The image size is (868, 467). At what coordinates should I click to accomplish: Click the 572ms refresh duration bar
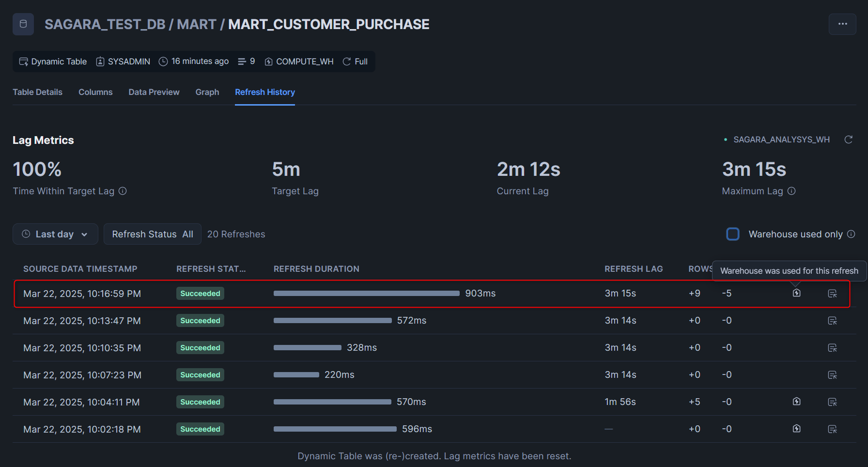333,321
